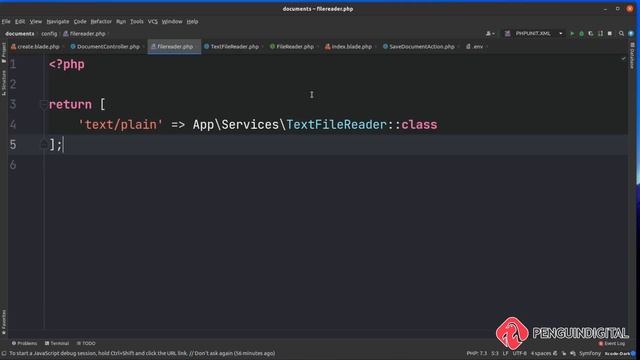Viewport: 640px width, 360px height.
Task: Click the TextFileReader class reference
Action: click(x=336, y=124)
